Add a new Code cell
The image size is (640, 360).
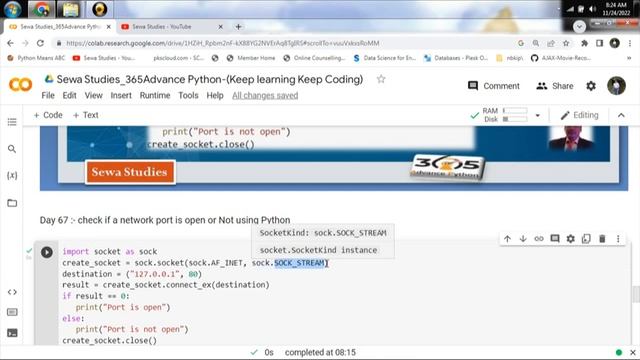[x=48, y=115]
